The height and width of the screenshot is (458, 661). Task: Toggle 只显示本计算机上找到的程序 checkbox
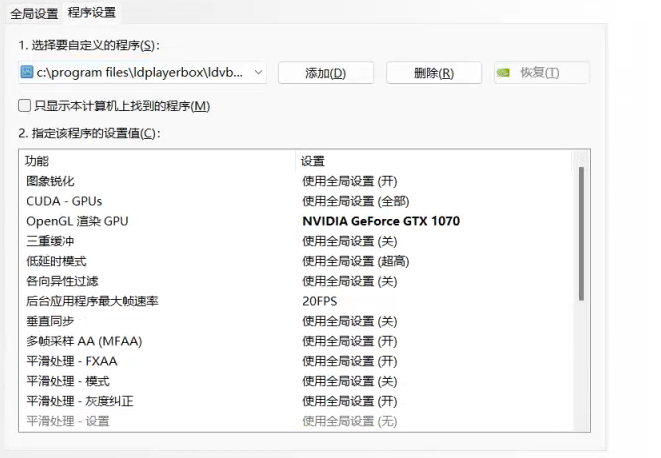click(x=25, y=106)
